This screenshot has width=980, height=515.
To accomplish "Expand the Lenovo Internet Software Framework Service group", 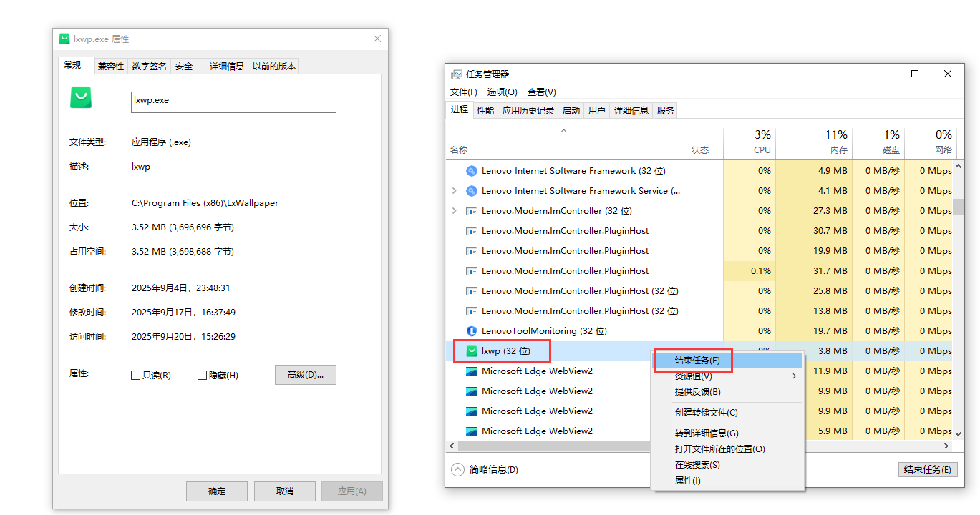I will click(455, 191).
